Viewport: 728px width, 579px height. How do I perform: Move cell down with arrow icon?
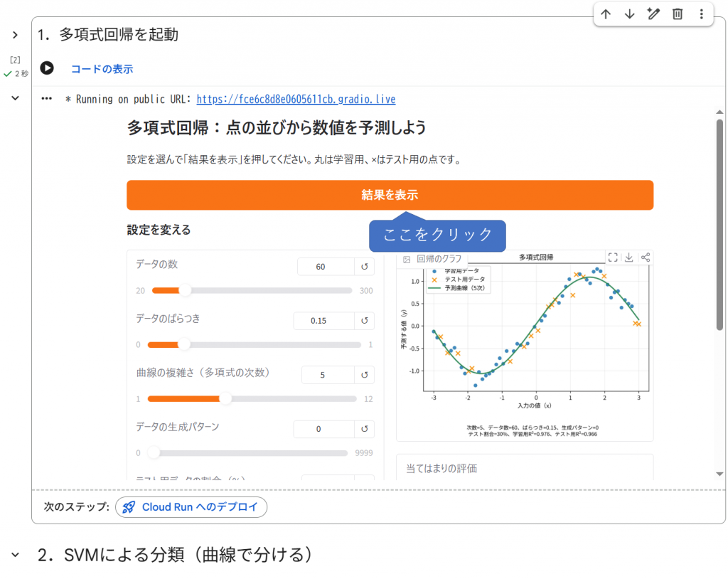630,14
